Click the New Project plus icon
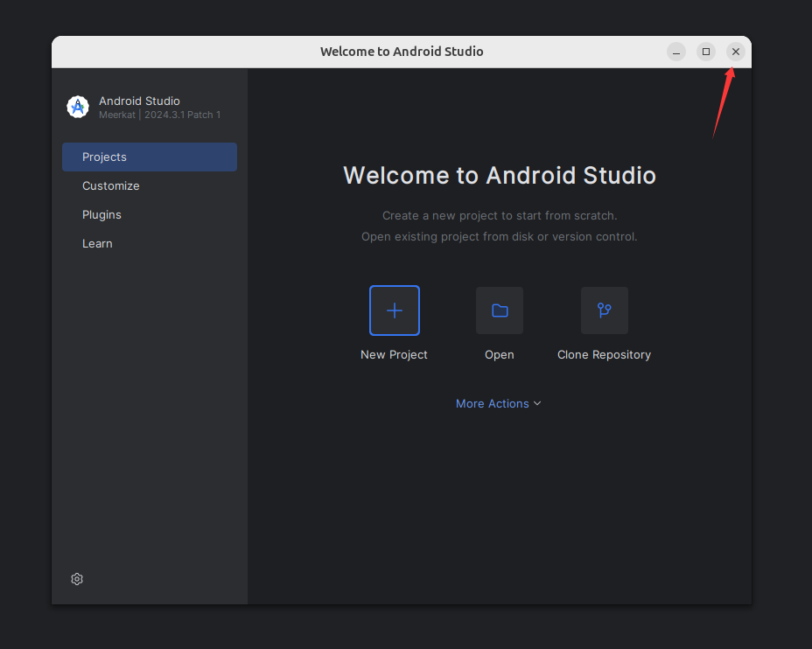 coord(395,311)
